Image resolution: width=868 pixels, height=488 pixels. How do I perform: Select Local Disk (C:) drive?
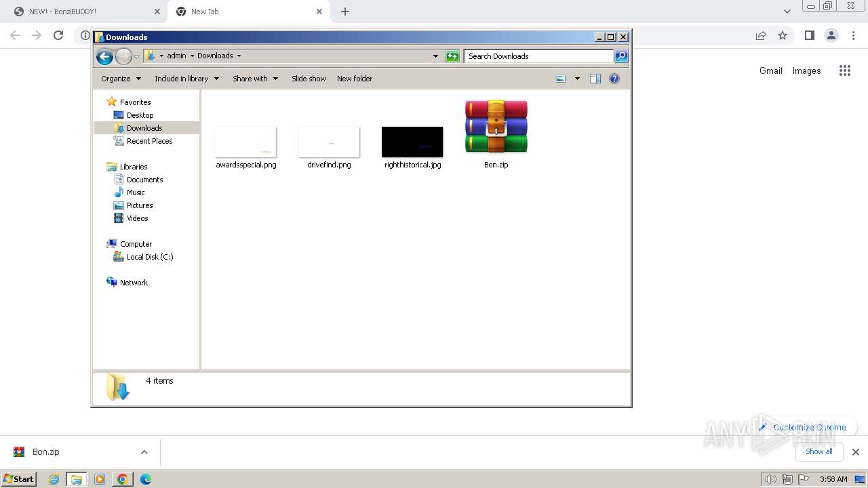click(150, 257)
